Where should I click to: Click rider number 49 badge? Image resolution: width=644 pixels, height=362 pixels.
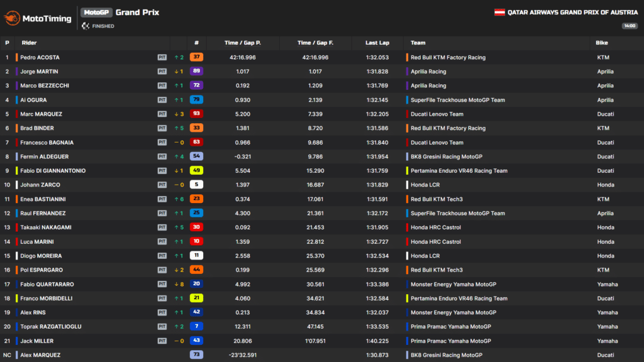pos(196,170)
